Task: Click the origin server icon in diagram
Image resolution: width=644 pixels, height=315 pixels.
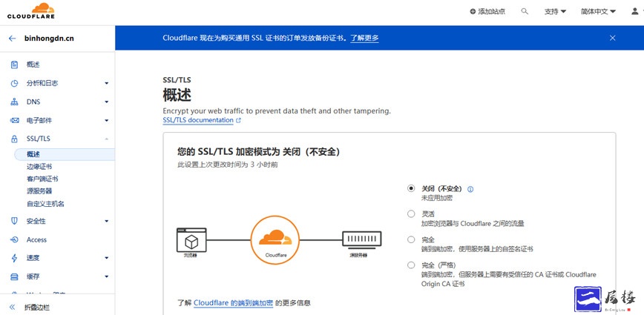Action: 362,239
